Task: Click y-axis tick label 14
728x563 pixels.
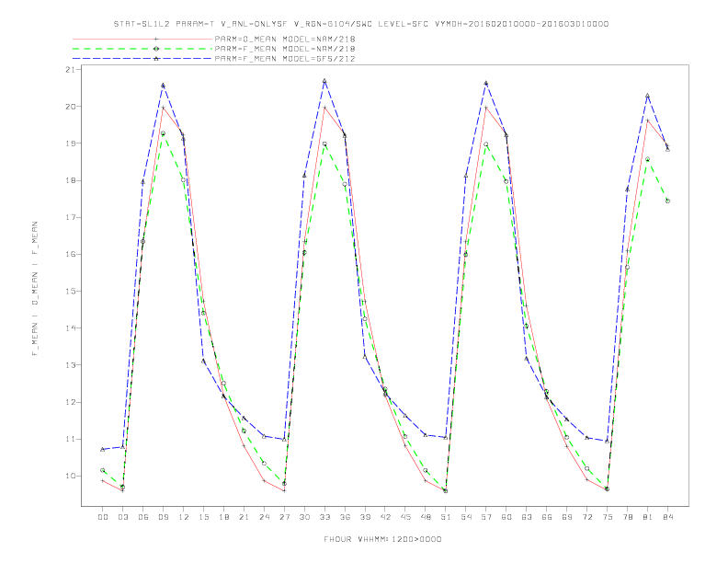Action: (x=70, y=327)
